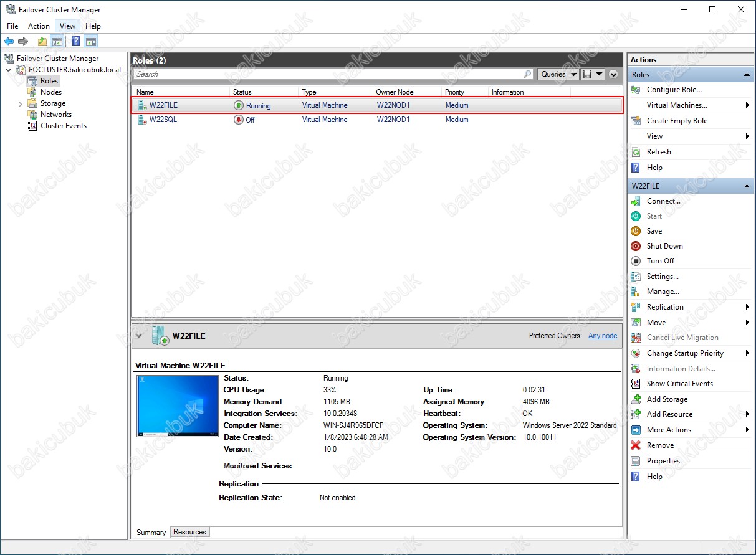The height and width of the screenshot is (555, 756).
Task: Click the Back arrow in the toolbar
Action: pyautogui.click(x=9, y=42)
